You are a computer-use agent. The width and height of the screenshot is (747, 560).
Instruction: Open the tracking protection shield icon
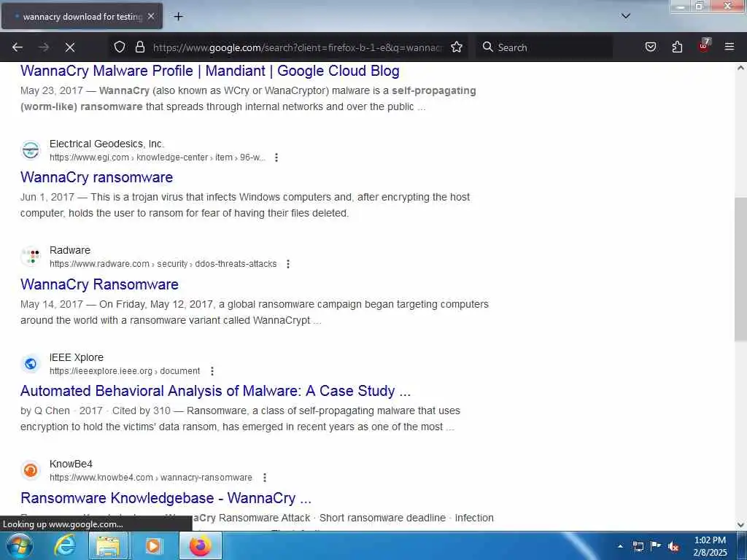click(120, 47)
